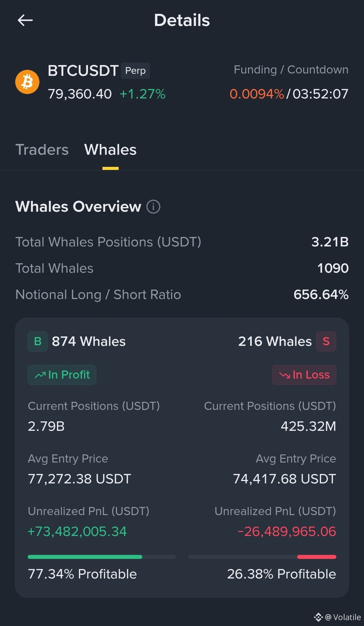Tap the 0.0094% funding rate value

click(x=257, y=94)
